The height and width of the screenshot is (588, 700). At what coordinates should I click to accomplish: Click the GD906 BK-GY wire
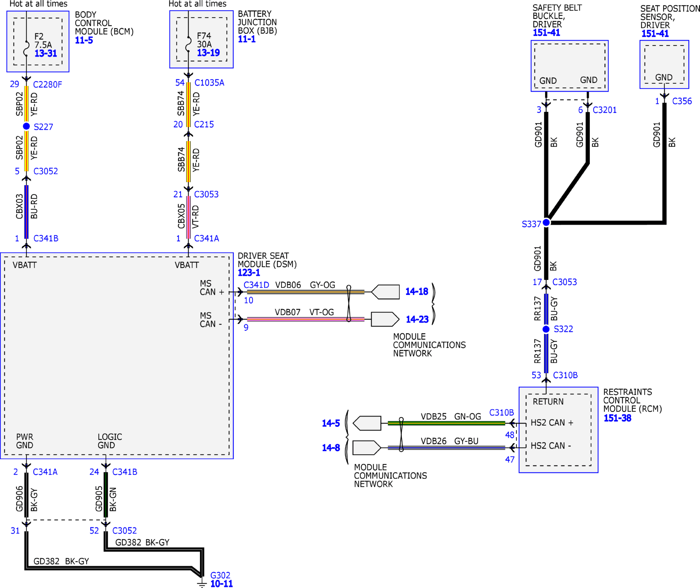(26, 495)
